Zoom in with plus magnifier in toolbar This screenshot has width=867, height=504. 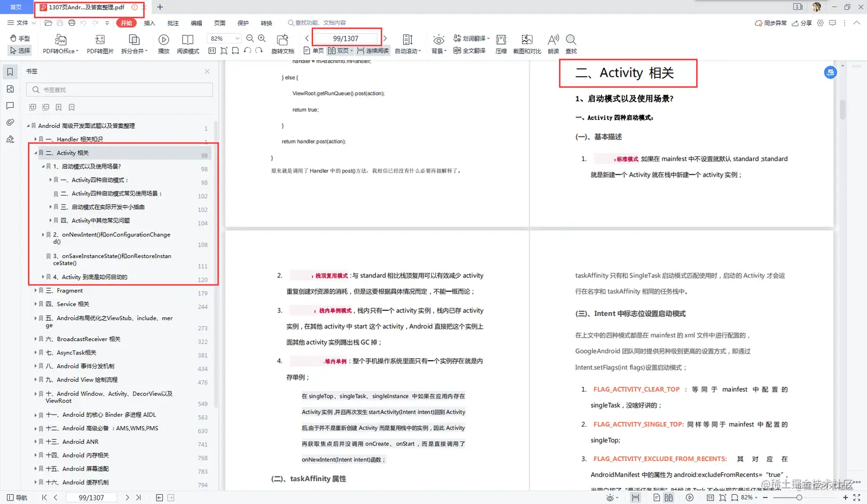pos(261,38)
